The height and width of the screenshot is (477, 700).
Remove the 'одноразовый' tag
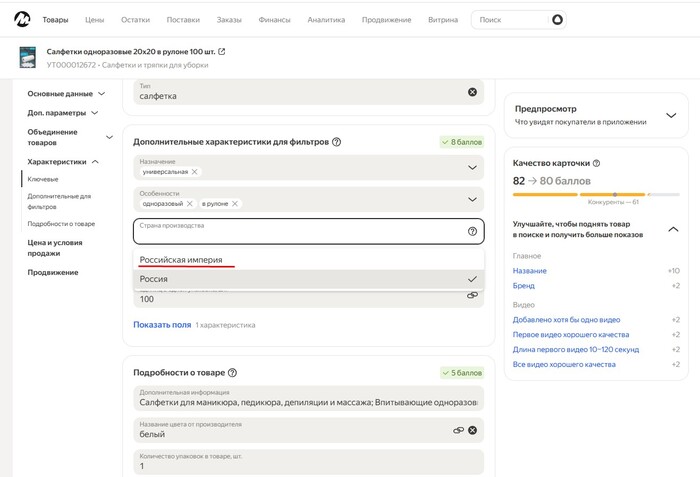[190, 203]
